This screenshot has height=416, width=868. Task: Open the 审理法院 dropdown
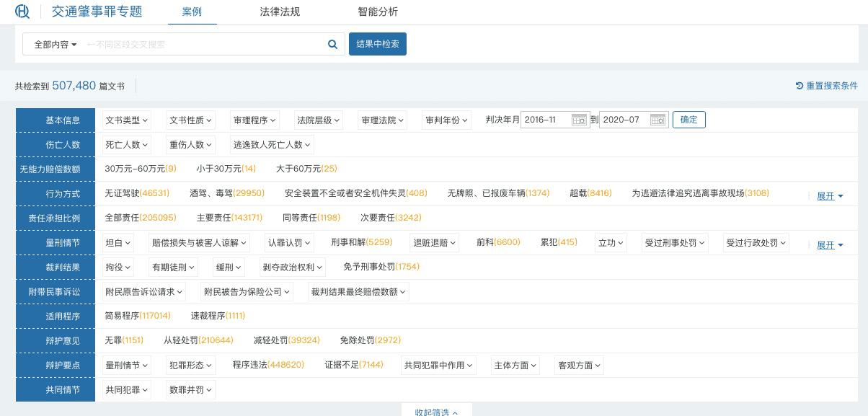(383, 120)
